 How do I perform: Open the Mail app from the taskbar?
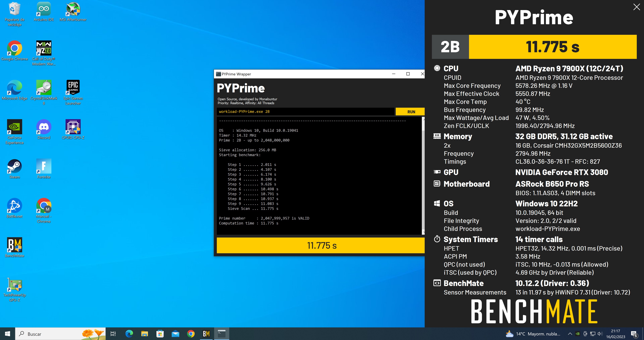pyautogui.click(x=175, y=334)
